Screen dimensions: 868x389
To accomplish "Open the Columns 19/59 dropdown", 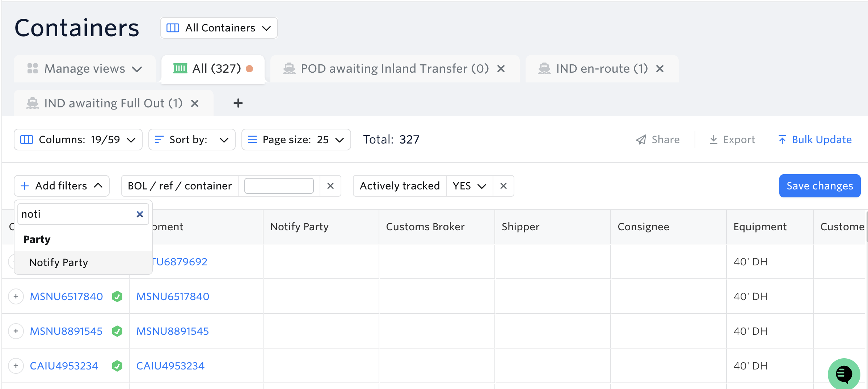I will [78, 140].
